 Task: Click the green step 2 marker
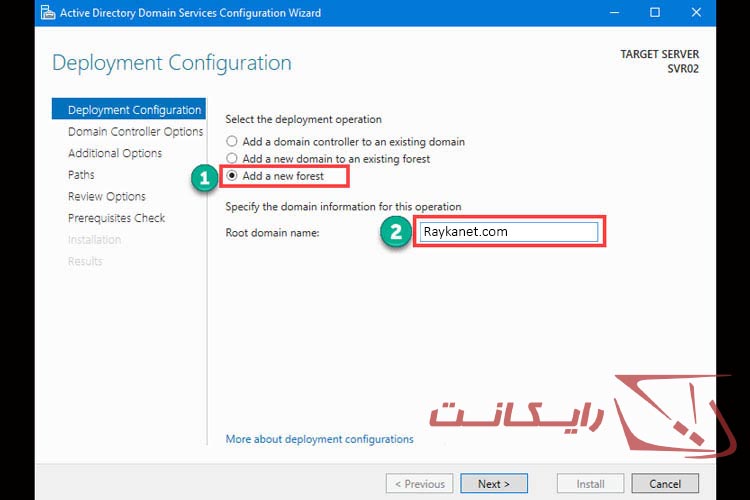395,233
